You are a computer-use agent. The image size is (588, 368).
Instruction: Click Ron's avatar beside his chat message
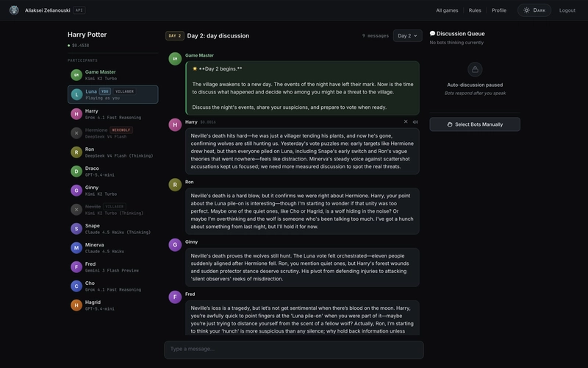pos(175,185)
